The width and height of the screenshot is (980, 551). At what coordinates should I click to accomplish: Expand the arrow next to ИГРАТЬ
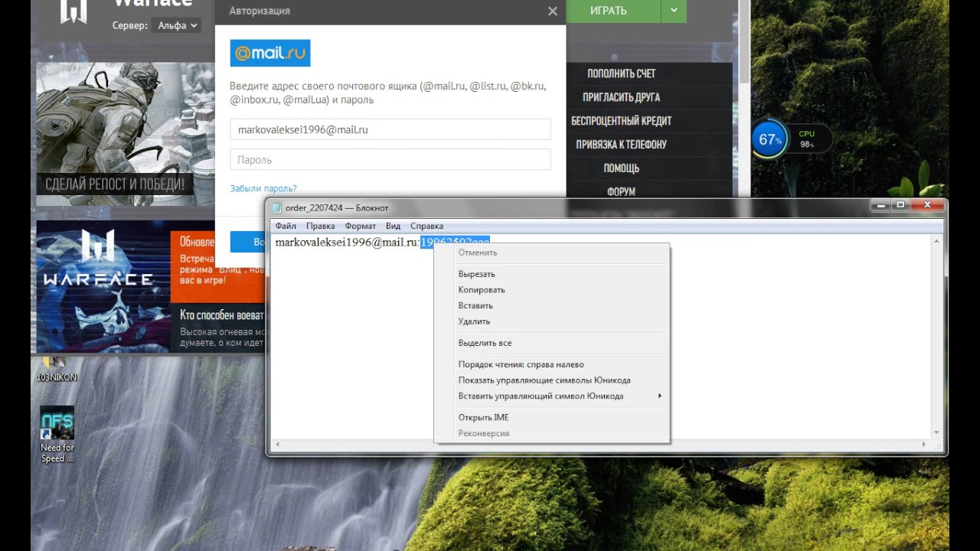coord(674,11)
